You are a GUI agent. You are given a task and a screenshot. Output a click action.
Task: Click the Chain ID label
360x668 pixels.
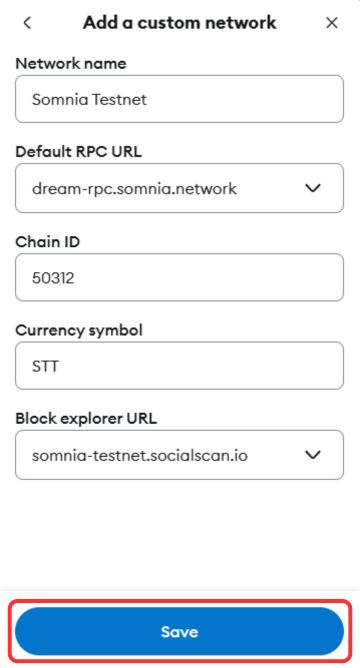coord(48,242)
